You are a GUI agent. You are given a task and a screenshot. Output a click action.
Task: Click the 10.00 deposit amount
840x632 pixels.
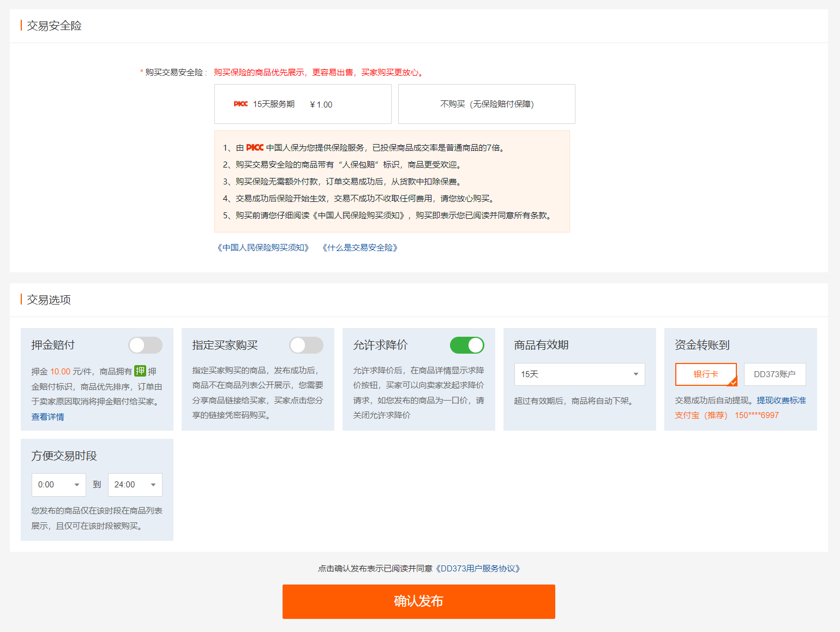click(x=60, y=372)
